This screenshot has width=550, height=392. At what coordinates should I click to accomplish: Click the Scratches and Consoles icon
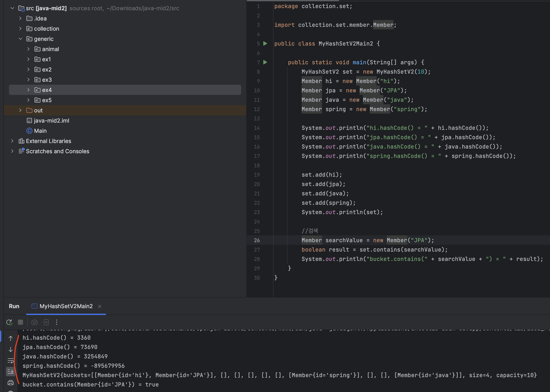(x=21, y=151)
